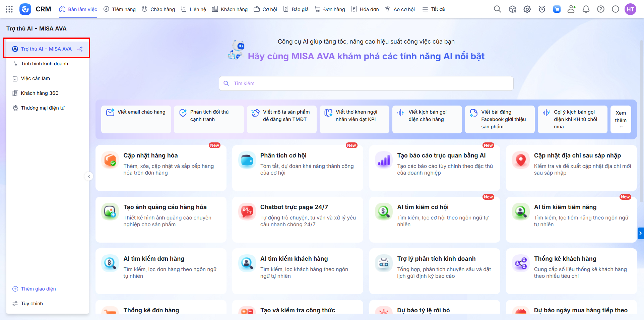Open the settings gear icon

527,9
